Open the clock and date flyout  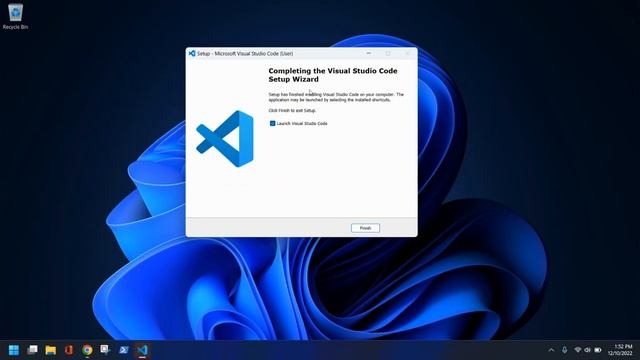coord(620,350)
